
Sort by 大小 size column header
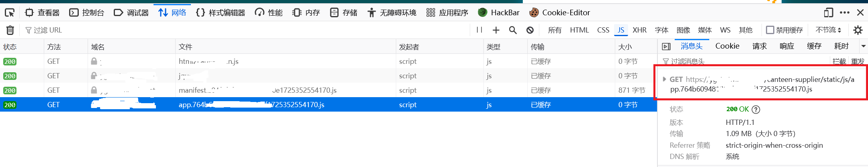coord(636,47)
